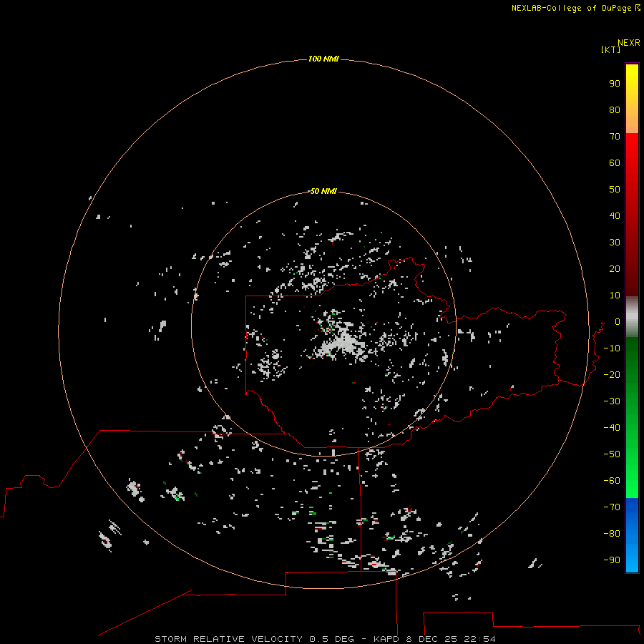Image resolution: width=644 pixels, height=644 pixels.
Task: Click the -80 tick label
Action: tap(612, 534)
